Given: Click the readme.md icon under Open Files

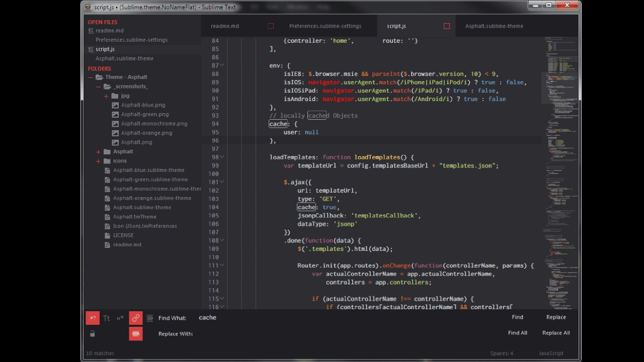Looking at the screenshot, I should click(x=91, y=31).
